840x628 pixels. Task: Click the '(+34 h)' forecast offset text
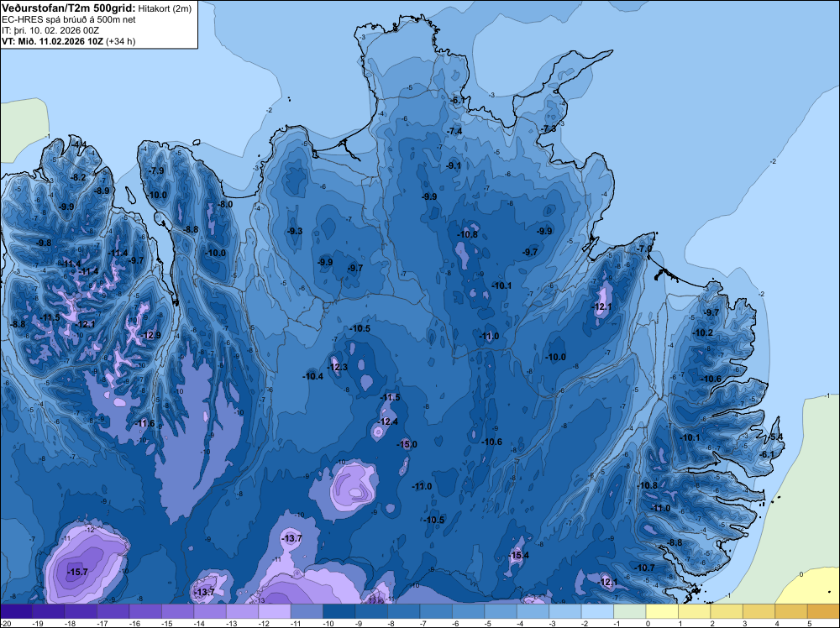(x=120, y=41)
